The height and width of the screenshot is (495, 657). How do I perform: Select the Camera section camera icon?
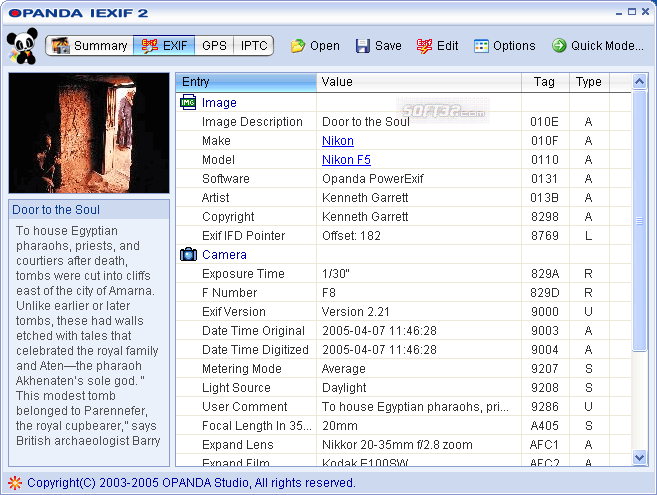[188, 254]
